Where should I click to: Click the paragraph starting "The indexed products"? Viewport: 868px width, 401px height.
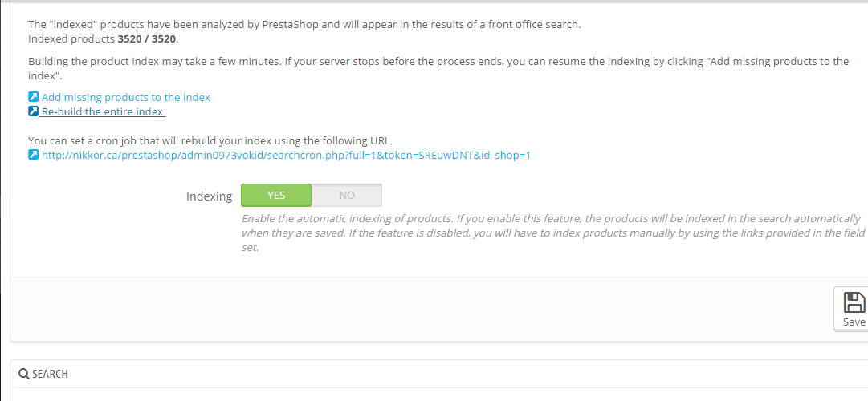coord(304,24)
